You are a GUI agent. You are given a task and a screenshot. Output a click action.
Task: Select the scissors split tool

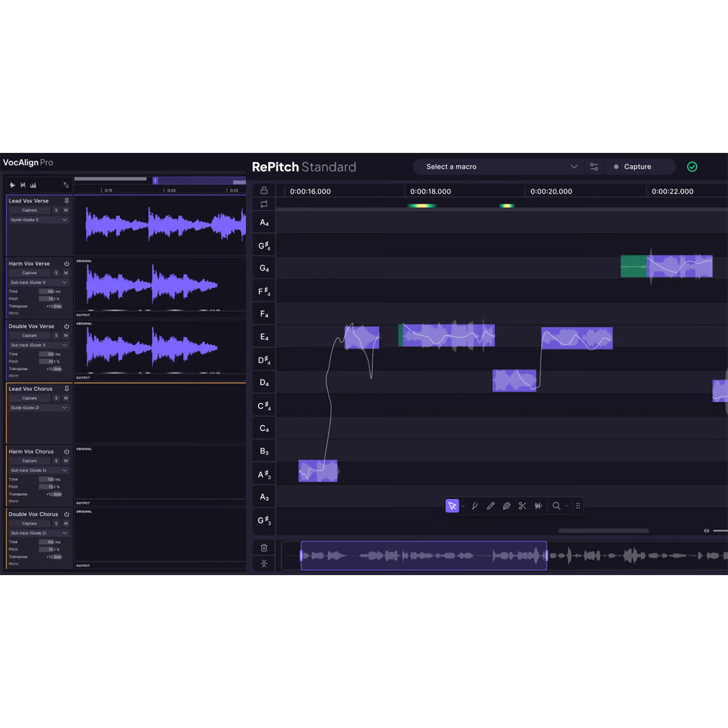(522, 506)
